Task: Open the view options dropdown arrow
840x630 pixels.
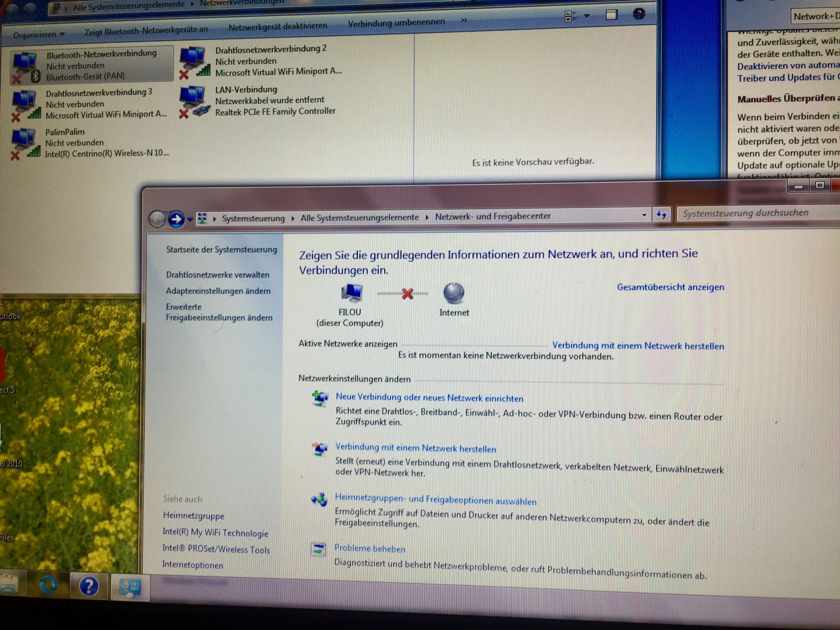Action: [587, 15]
